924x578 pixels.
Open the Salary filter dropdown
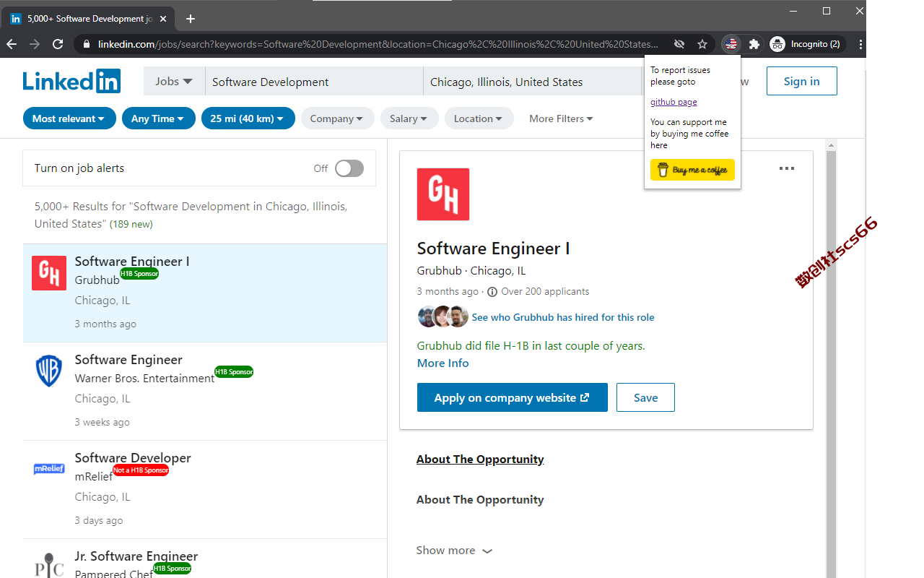[x=409, y=118]
